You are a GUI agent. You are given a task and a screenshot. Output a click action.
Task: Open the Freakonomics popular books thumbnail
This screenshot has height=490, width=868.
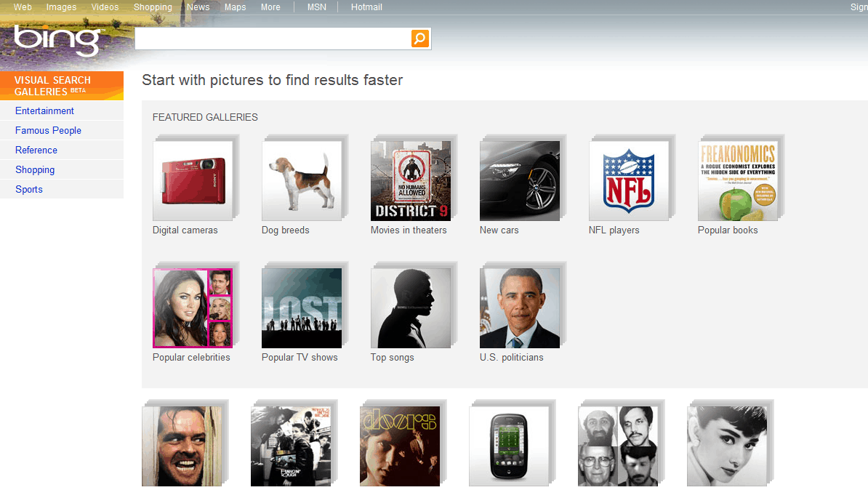click(x=738, y=180)
